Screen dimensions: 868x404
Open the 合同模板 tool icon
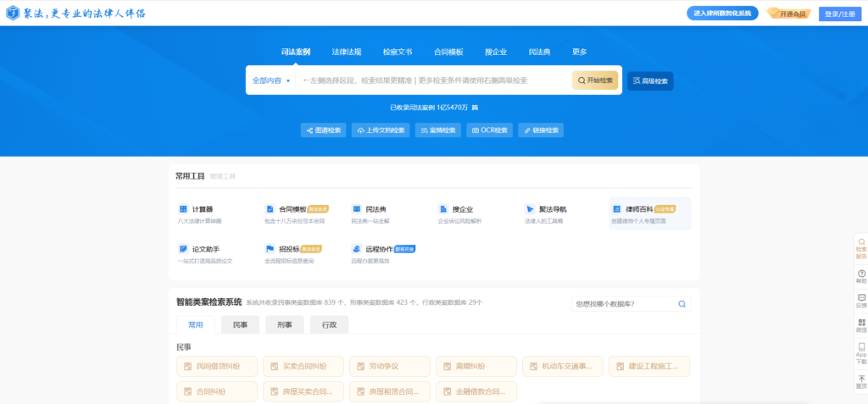point(270,209)
